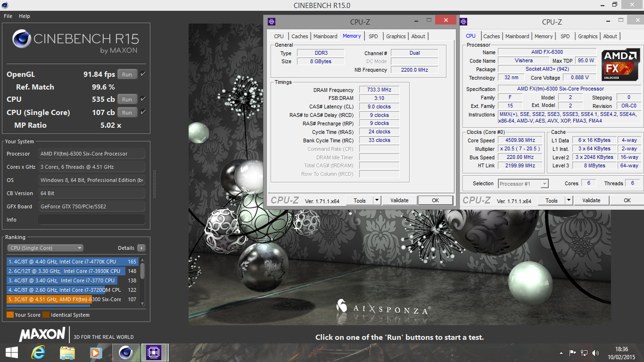Click the ranking list vertical scrollbar
The height and width of the screenshot is (362, 644).
(x=142, y=281)
